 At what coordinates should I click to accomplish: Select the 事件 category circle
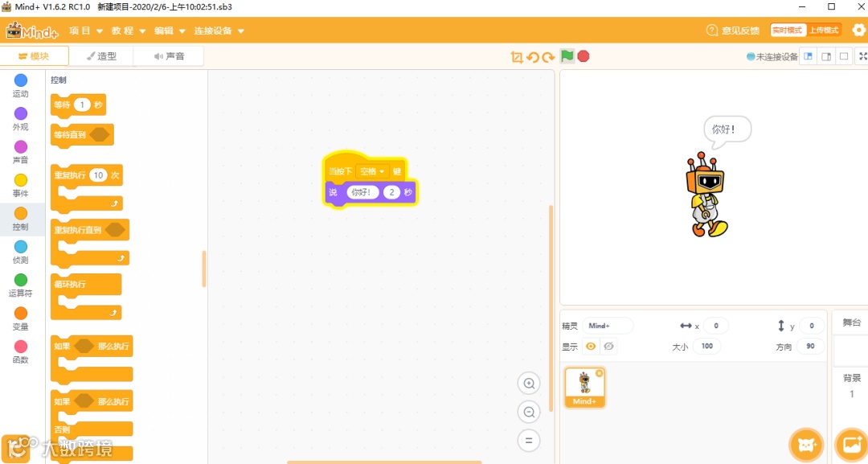(x=20, y=180)
